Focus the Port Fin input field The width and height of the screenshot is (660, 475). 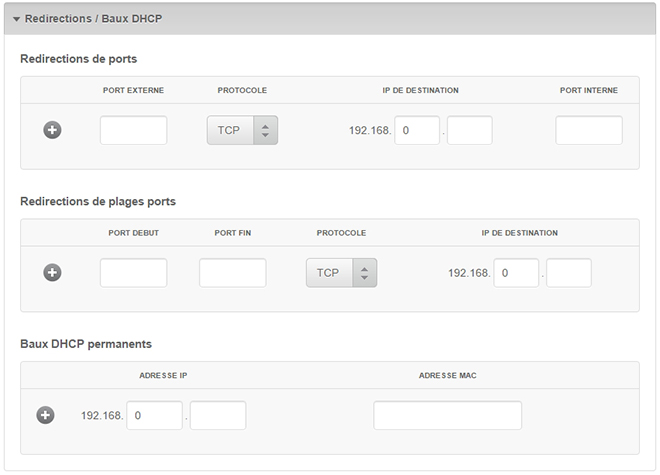point(232,273)
